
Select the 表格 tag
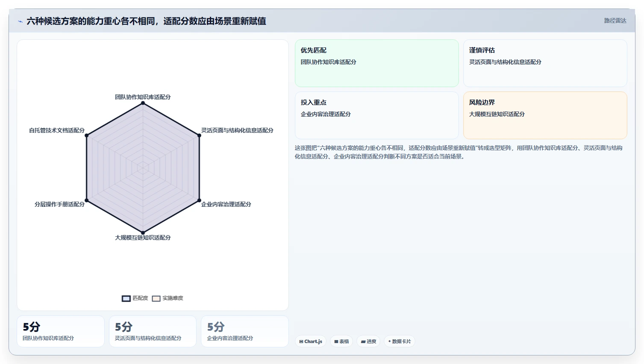(341, 341)
